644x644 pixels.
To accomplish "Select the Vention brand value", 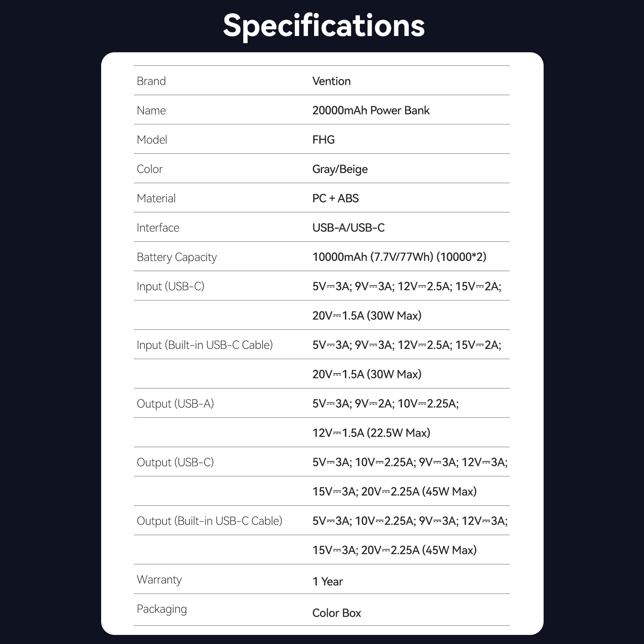I will coord(331,81).
